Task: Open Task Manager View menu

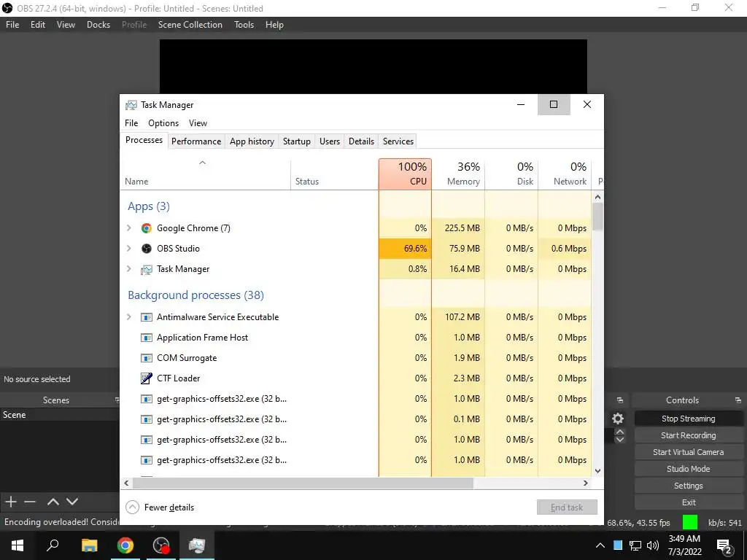Action: coord(198,122)
